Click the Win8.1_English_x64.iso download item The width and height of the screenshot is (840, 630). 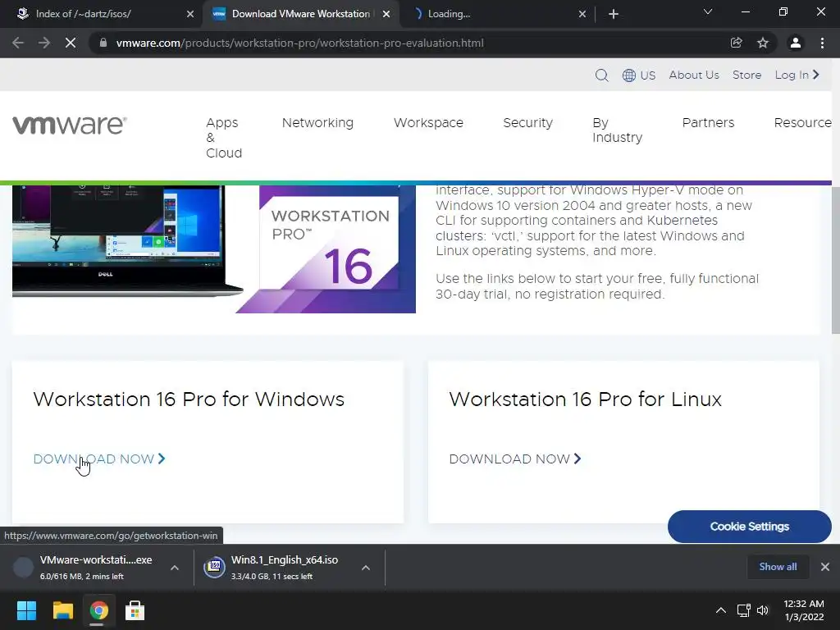point(284,568)
